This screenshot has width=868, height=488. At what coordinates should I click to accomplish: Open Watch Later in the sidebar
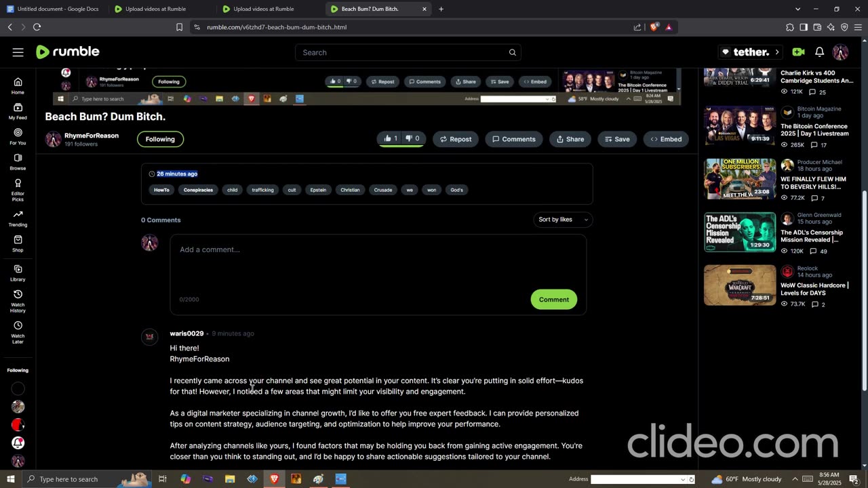pos(18,332)
